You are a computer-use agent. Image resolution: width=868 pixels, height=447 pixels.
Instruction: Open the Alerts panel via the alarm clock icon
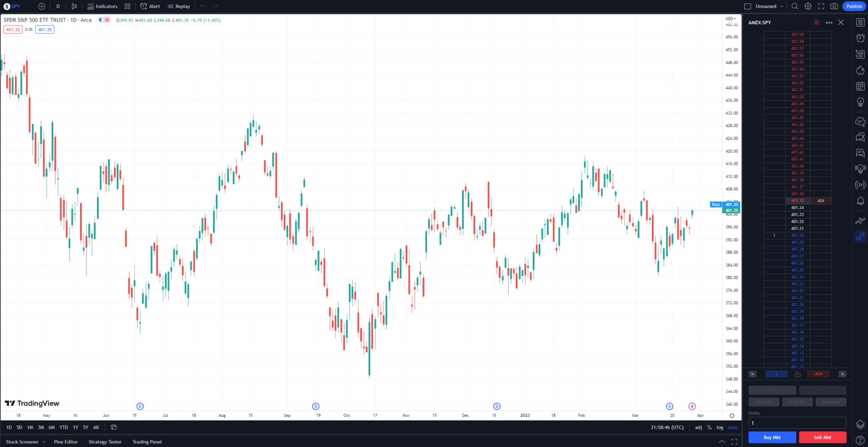(860, 38)
